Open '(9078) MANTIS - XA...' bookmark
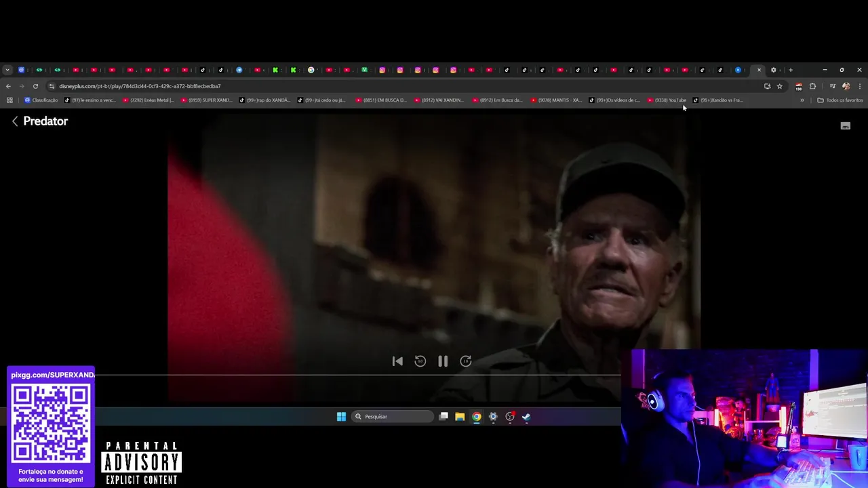This screenshot has height=488, width=868. pyautogui.click(x=557, y=100)
